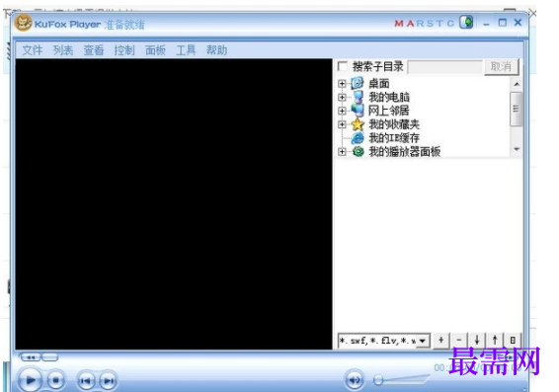Select the 我的IE缓存 Internet Explorer icon

pos(358,138)
